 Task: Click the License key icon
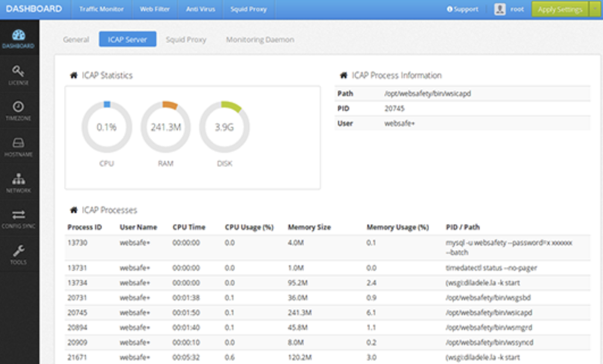19,71
